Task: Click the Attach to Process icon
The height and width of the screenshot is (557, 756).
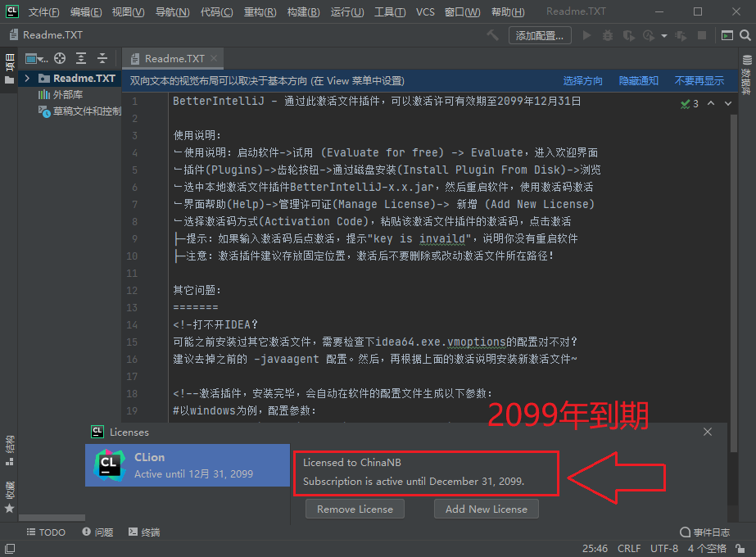Action: click(x=681, y=35)
